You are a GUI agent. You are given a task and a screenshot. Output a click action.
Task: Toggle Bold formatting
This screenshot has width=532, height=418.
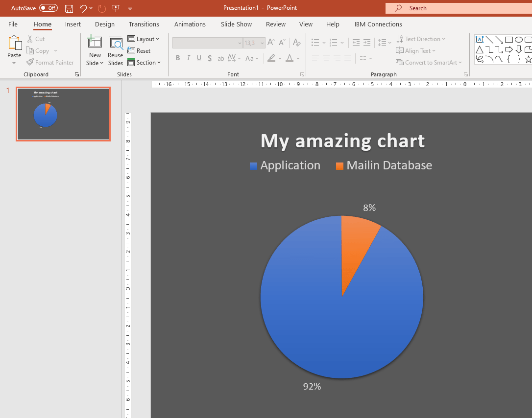point(178,58)
